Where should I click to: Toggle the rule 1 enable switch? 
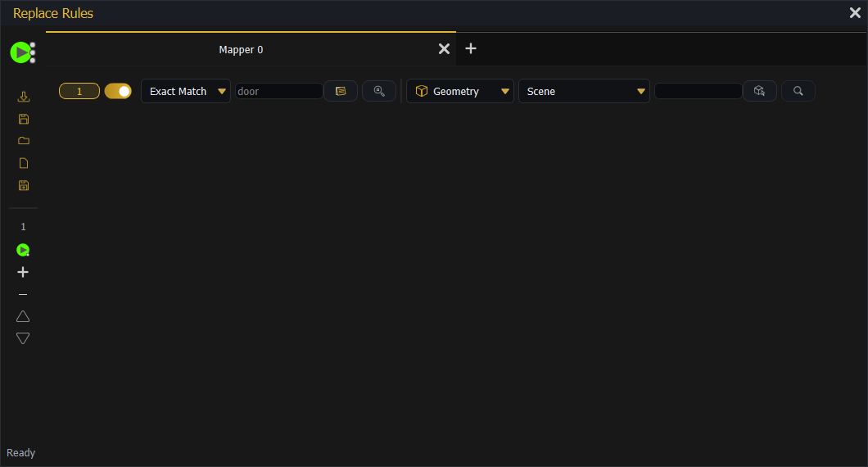pos(118,91)
